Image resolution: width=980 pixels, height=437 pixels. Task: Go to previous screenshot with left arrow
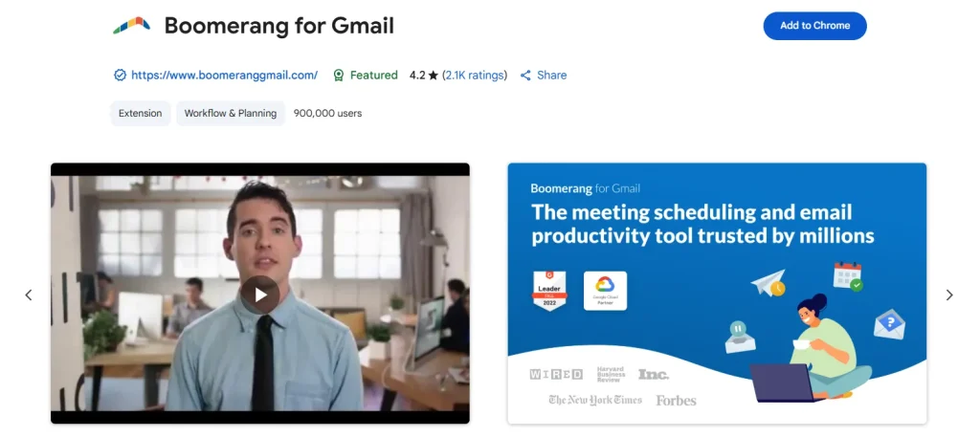pos(28,295)
